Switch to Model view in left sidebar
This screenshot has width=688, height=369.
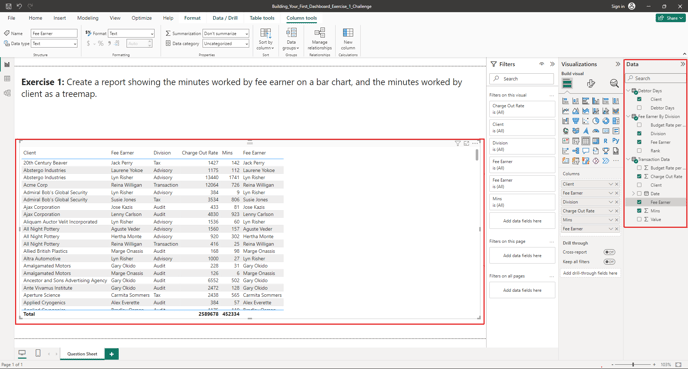7,93
